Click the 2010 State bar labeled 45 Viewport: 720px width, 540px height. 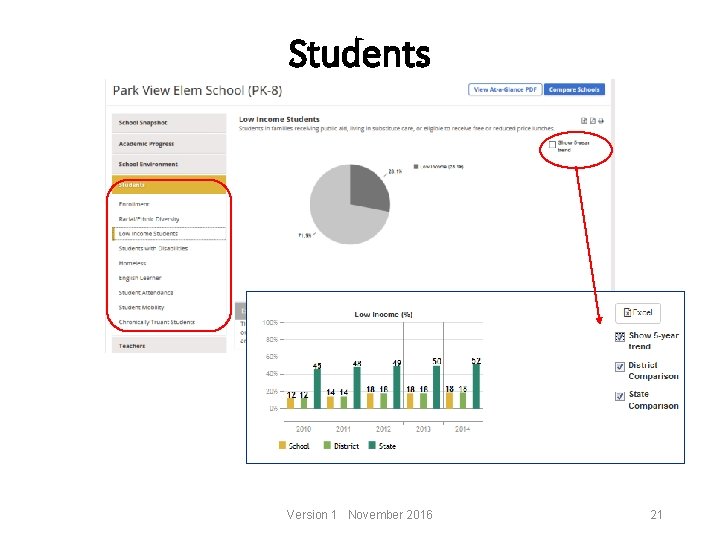317,388
